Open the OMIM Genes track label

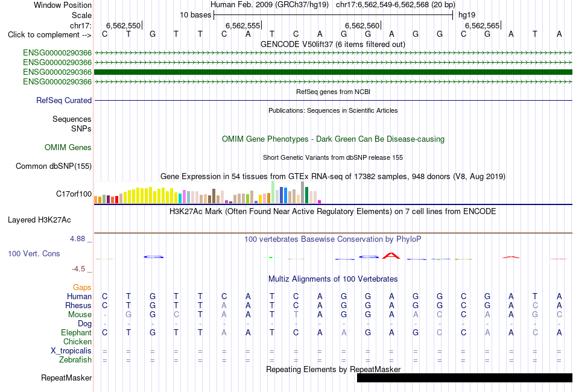coord(68,147)
